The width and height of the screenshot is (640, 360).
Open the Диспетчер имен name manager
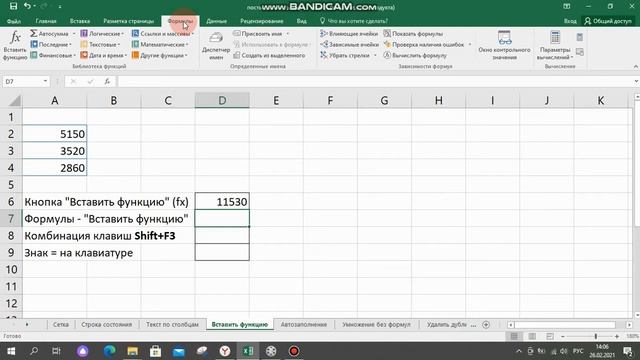point(216,46)
